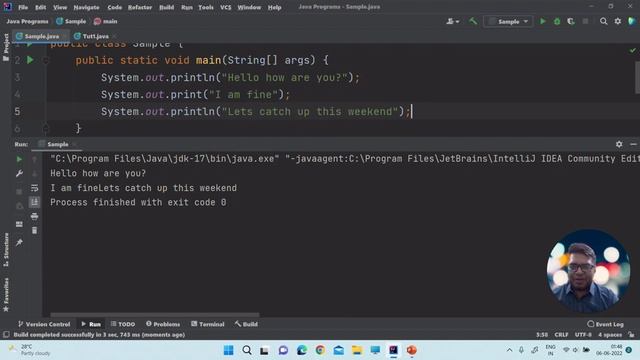The height and width of the screenshot is (360, 640).
Task: Open run configuration wrench in Run panel
Action: 19,174
